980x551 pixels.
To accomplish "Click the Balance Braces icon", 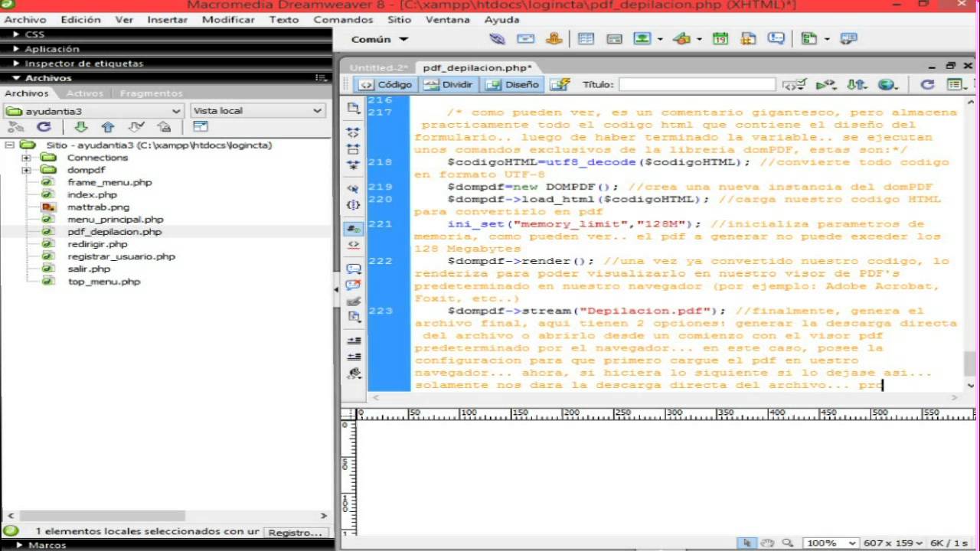I will click(x=353, y=204).
